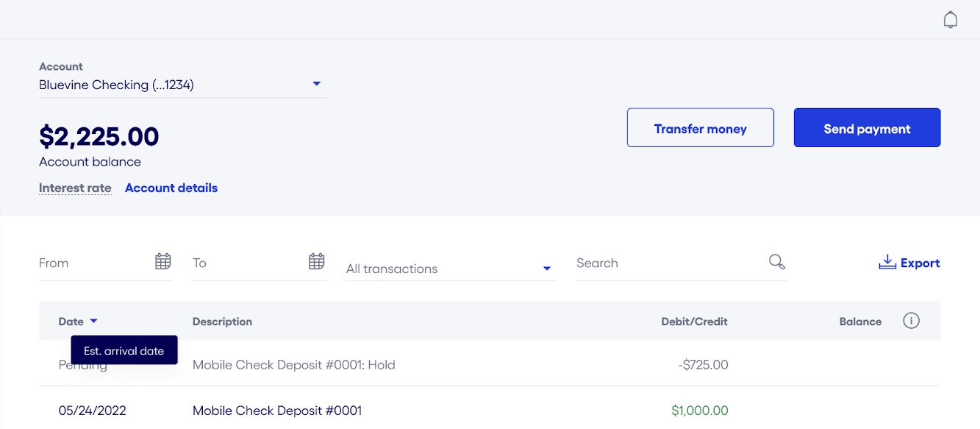The height and width of the screenshot is (429, 980).
Task: Select the 05/24/2022 deposit transaction row
Action: pos(368,411)
